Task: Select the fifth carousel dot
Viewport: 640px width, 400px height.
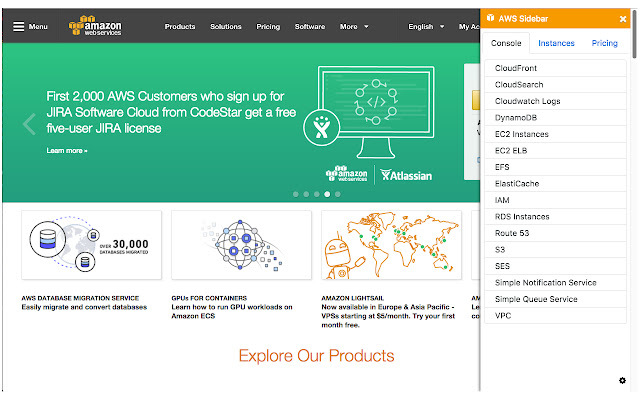Action: tap(338, 194)
